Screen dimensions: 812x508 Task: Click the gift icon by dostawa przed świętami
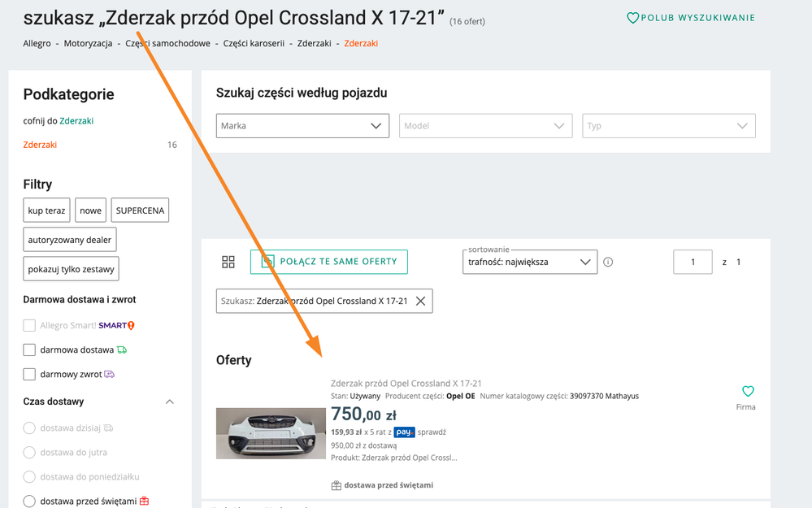(x=337, y=485)
